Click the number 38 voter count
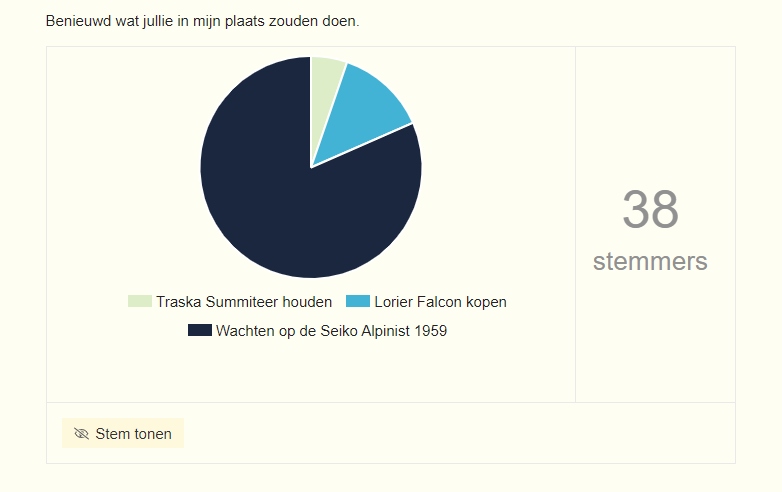Image resolution: width=782 pixels, height=492 pixels. coord(650,210)
